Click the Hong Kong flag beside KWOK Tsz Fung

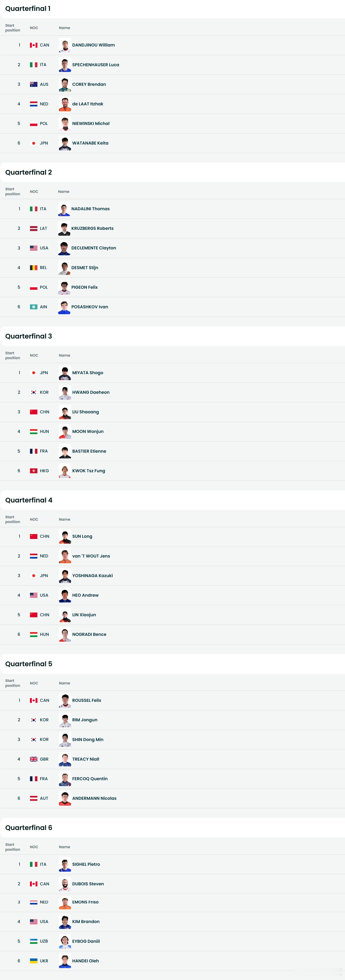[33, 471]
